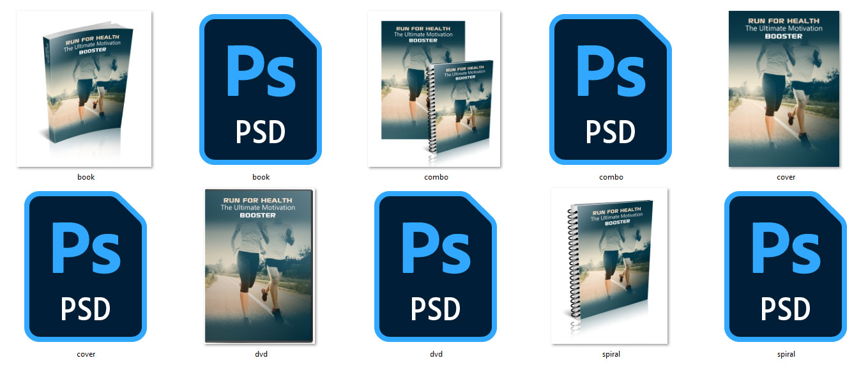Click the "book" name under the PSD icon
This screenshot has width=868, height=372.
[x=261, y=177]
